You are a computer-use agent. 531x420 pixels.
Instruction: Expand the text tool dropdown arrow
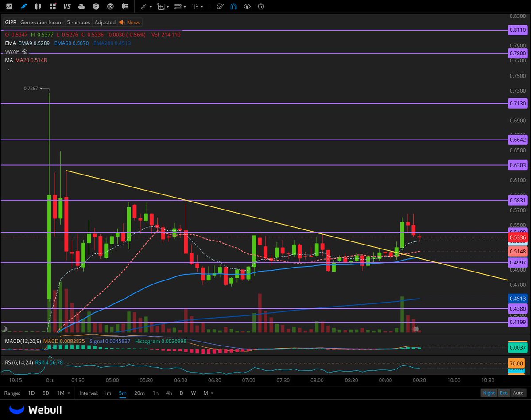(202, 7)
